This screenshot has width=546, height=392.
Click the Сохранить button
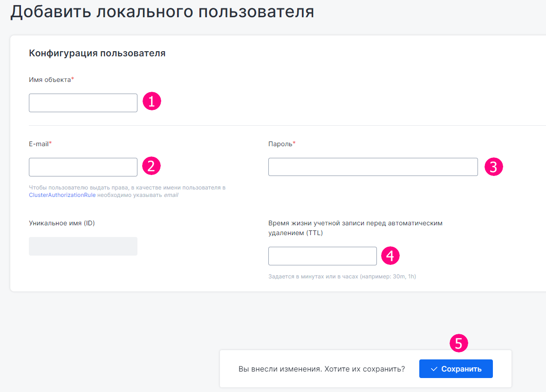(456, 369)
